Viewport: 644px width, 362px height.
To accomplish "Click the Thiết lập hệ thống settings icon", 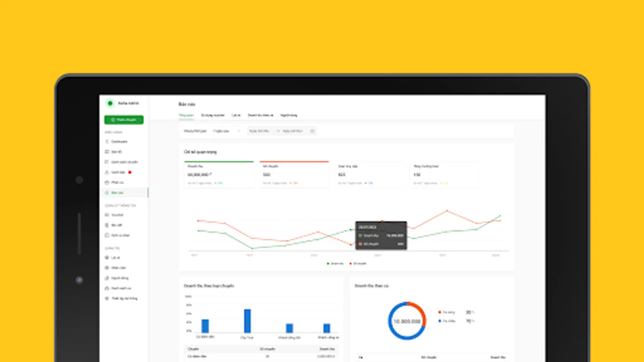I will click(x=107, y=298).
